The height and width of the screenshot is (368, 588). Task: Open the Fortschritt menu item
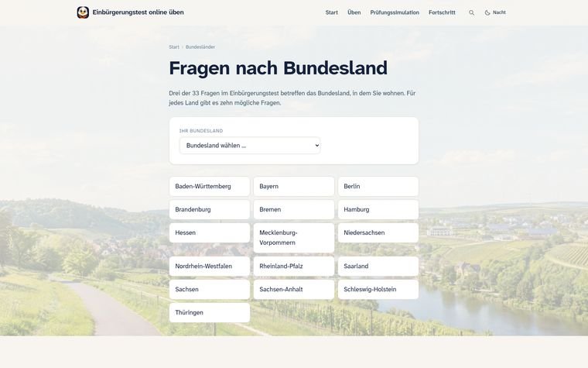tap(442, 12)
